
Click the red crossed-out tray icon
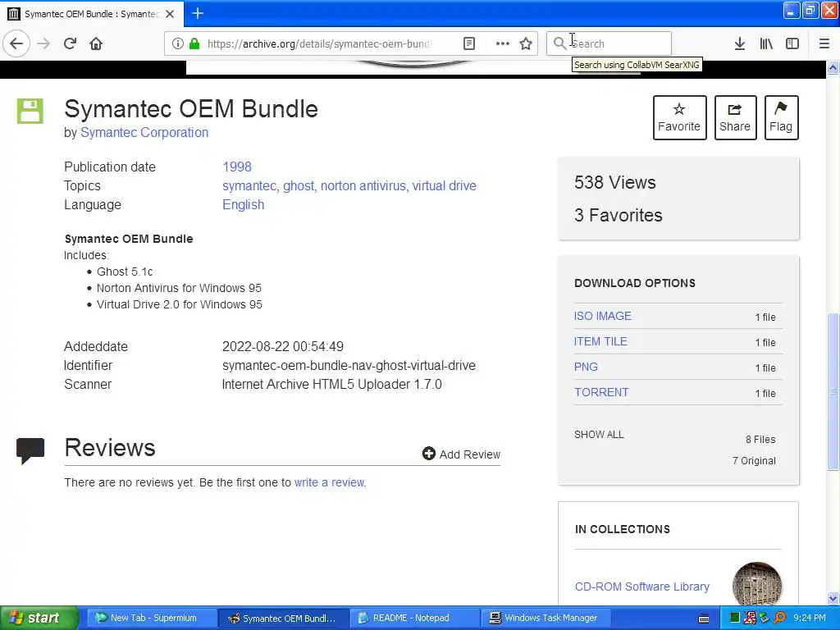point(750,618)
